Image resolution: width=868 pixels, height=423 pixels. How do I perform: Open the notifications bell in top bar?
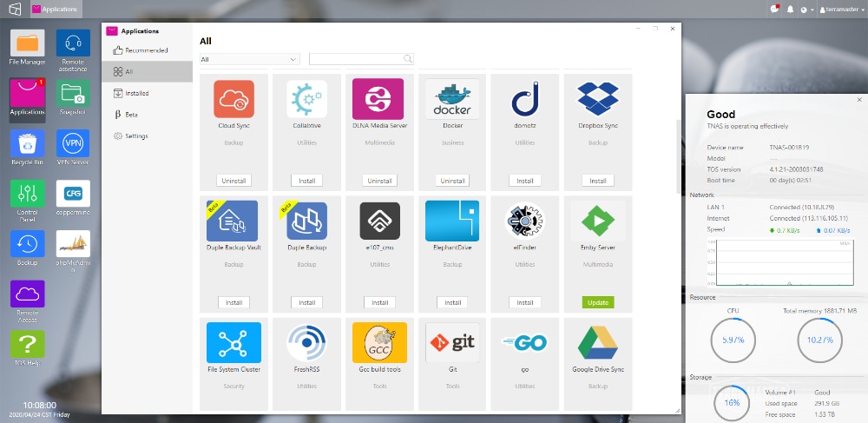click(791, 10)
